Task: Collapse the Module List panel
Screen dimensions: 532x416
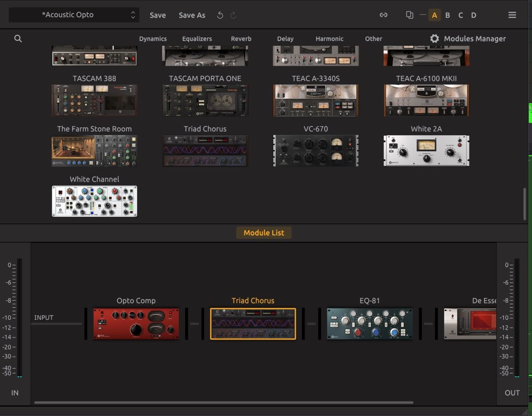Action: [264, 232]
